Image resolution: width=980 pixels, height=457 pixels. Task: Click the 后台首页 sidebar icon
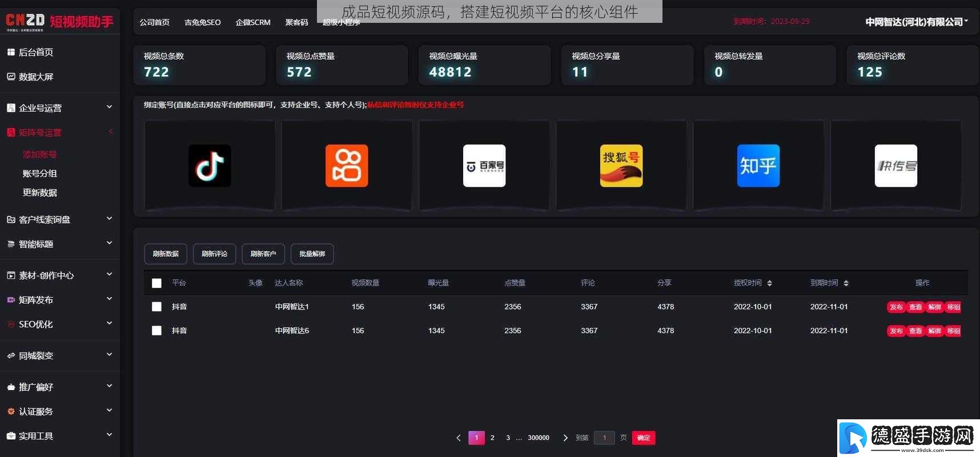tap(11, 52)
